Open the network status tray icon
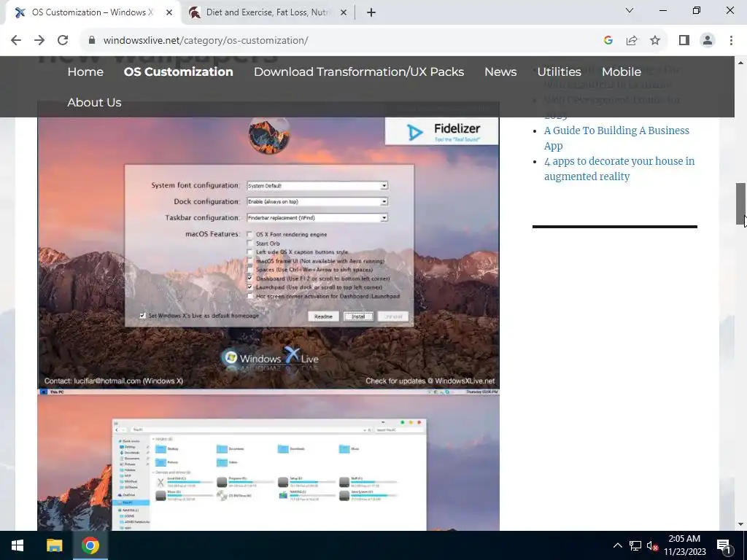 point(635,545)
